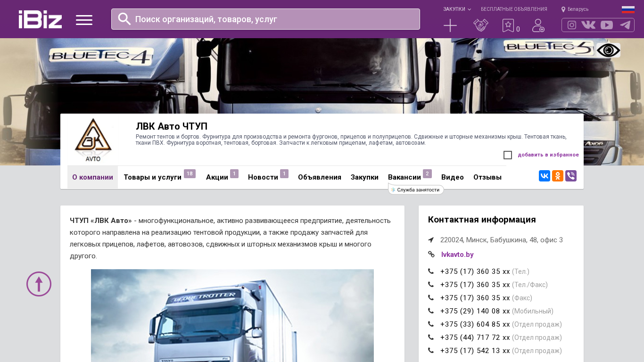The image size is (644, 362).
Task: Reveal phone +375 (17) 360 35 xx (Факс)
Action: coord(475,298)
